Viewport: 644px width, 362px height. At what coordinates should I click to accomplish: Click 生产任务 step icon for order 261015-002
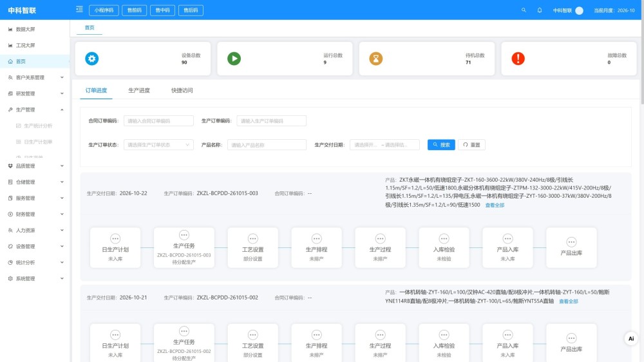[x=184, y=331]
